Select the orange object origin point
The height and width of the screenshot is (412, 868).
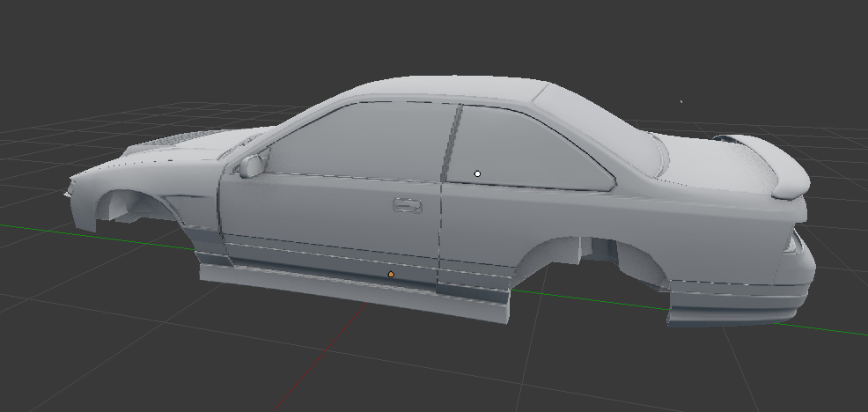pyautogui.click(x=392, y=274)
